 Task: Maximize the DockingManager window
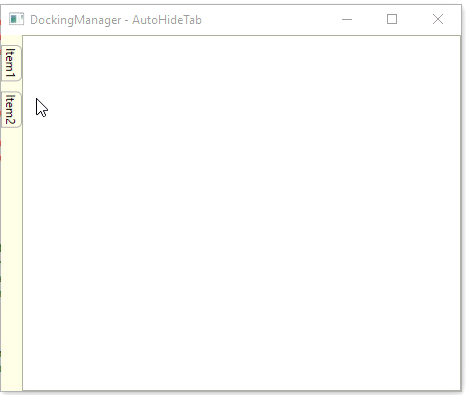(x=392, y=19)
